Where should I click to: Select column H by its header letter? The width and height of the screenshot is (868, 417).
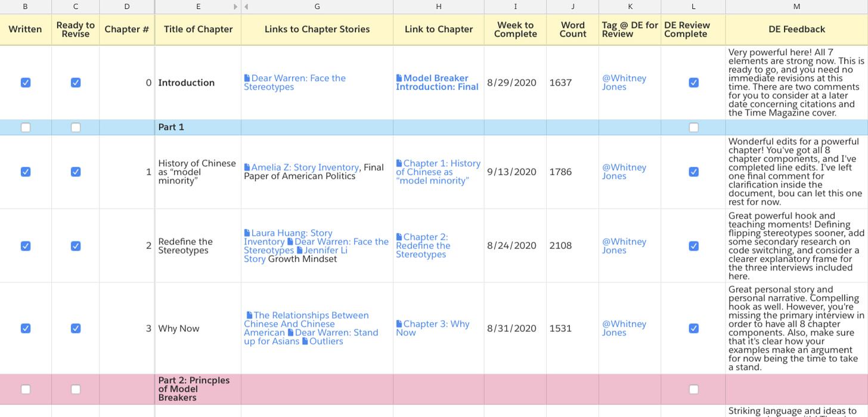tap(439, 7)
